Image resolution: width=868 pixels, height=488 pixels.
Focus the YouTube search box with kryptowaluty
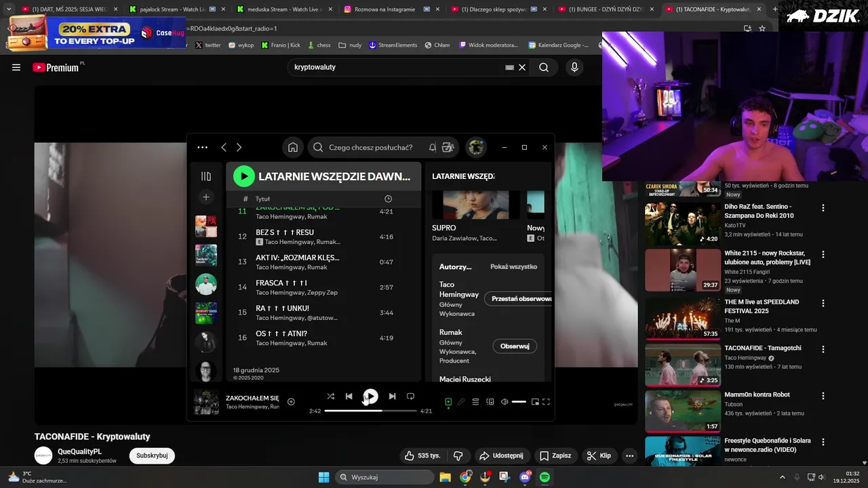pos(397,67)
